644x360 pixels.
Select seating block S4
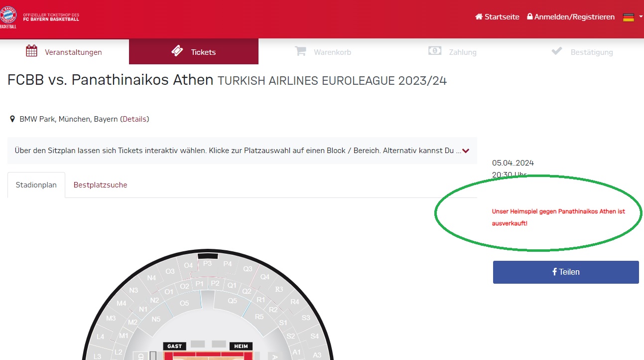[315, 337]
